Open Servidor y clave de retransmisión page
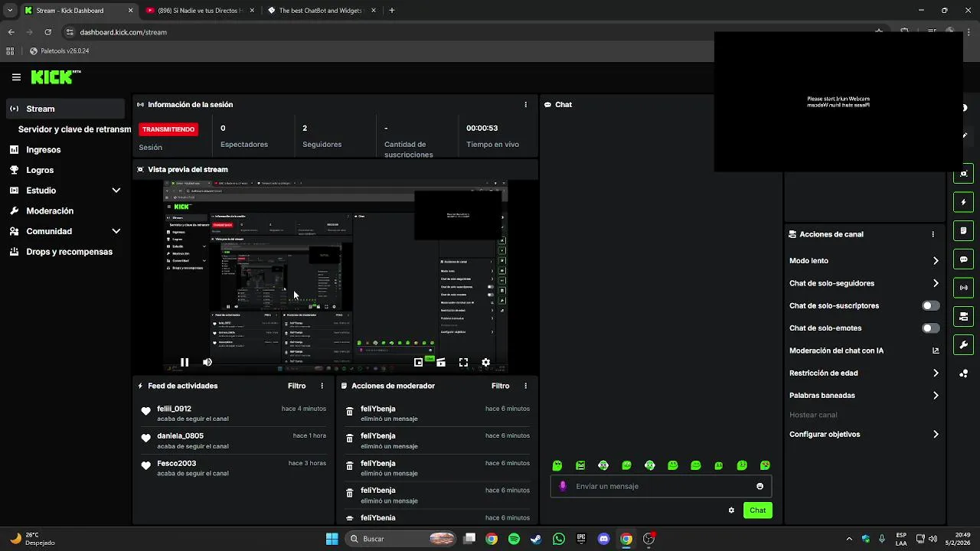The height and width of the screenshot is (551, 980). (x=74, y=129)
